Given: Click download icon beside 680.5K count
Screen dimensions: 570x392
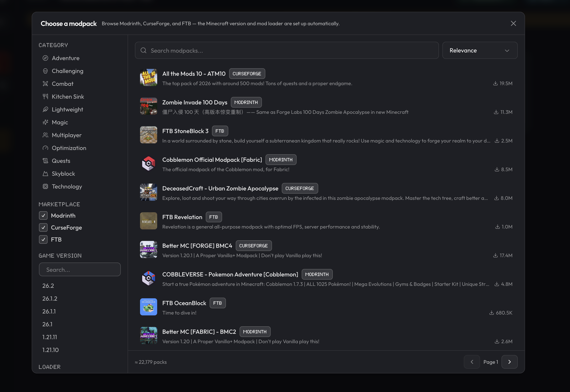Looking at the screenshot, I should click(x=492, y=313).
